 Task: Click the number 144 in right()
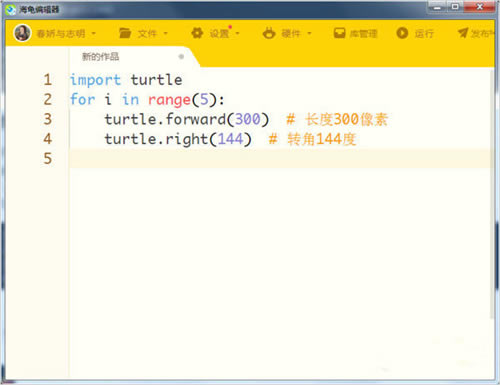pyautogui.click(x=230, y=139)
